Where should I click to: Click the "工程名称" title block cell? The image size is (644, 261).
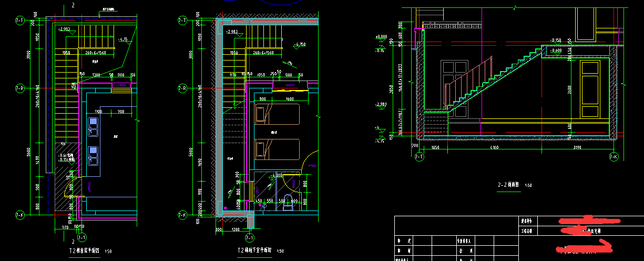527,230
